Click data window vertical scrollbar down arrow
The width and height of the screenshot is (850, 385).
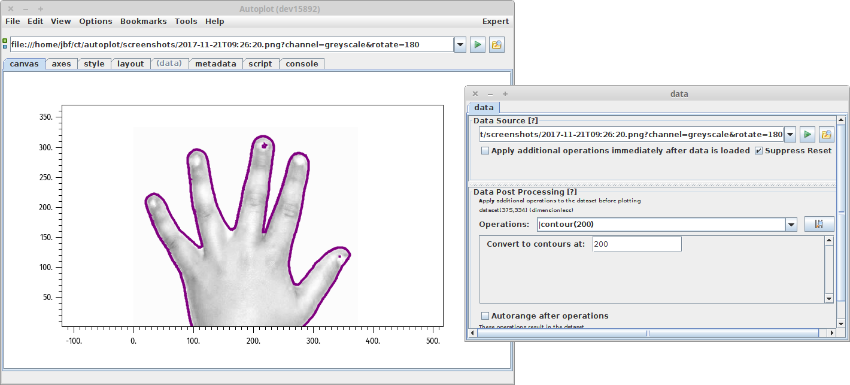(x=841, y=324)
